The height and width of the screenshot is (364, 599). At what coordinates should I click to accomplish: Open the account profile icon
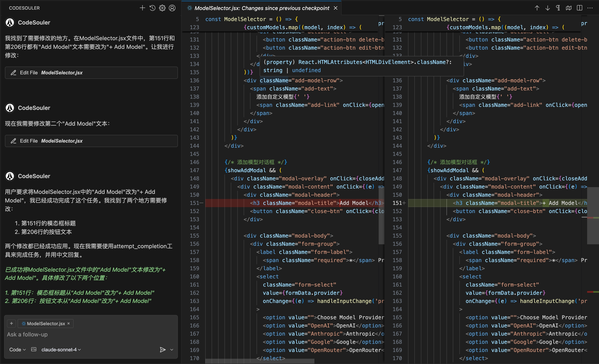point(172,8)
